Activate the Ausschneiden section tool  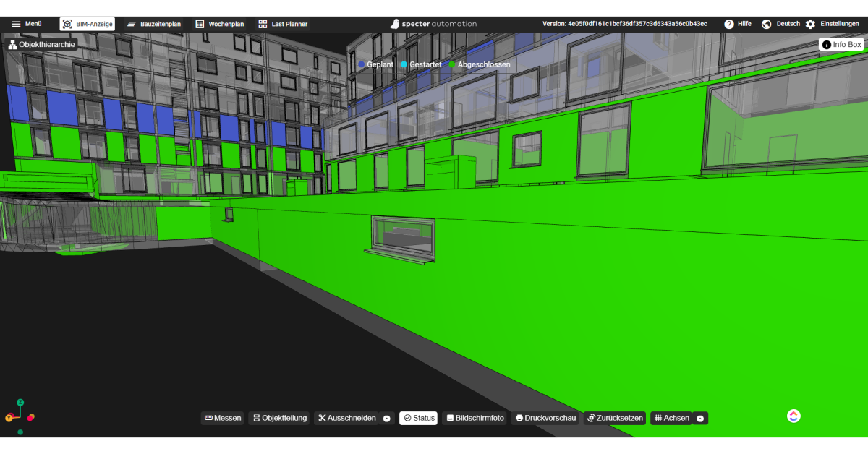pyautogui.click(x=346, y=418)
